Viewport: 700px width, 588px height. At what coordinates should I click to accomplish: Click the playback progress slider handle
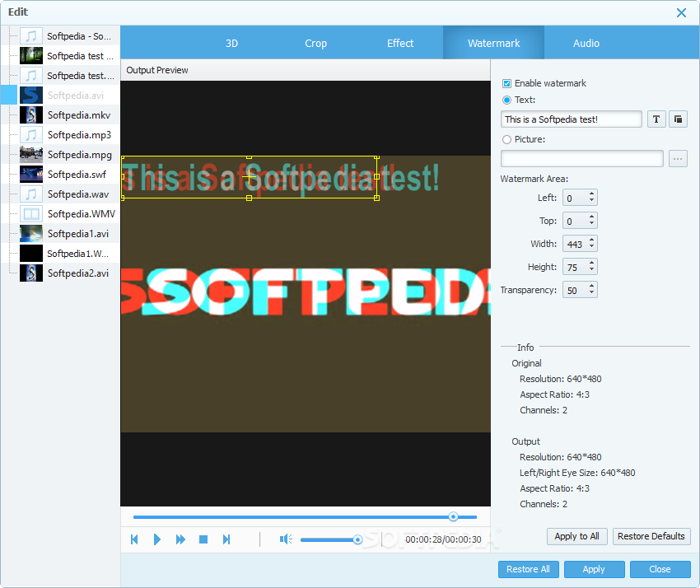click(x=453, y=516)
